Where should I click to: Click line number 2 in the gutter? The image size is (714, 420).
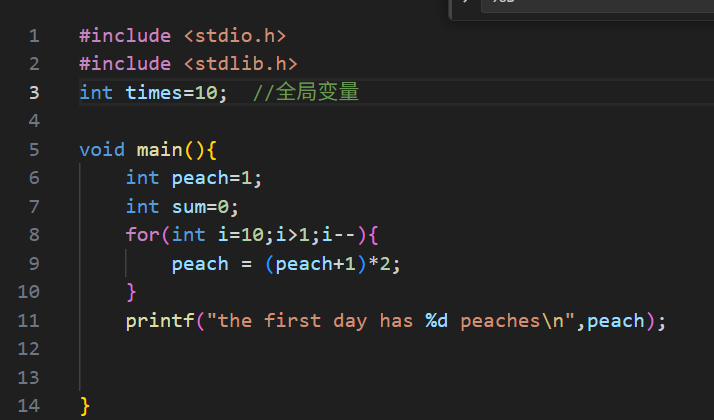(x=34, y=64)
